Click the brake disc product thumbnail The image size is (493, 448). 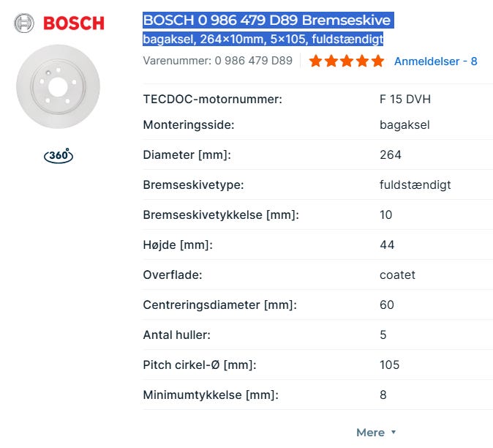[x=58, y=86]
